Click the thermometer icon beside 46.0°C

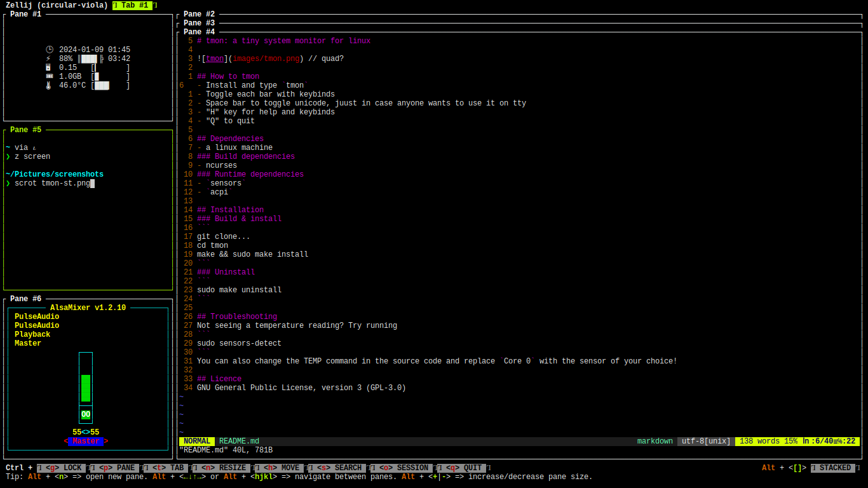(48, 85)
